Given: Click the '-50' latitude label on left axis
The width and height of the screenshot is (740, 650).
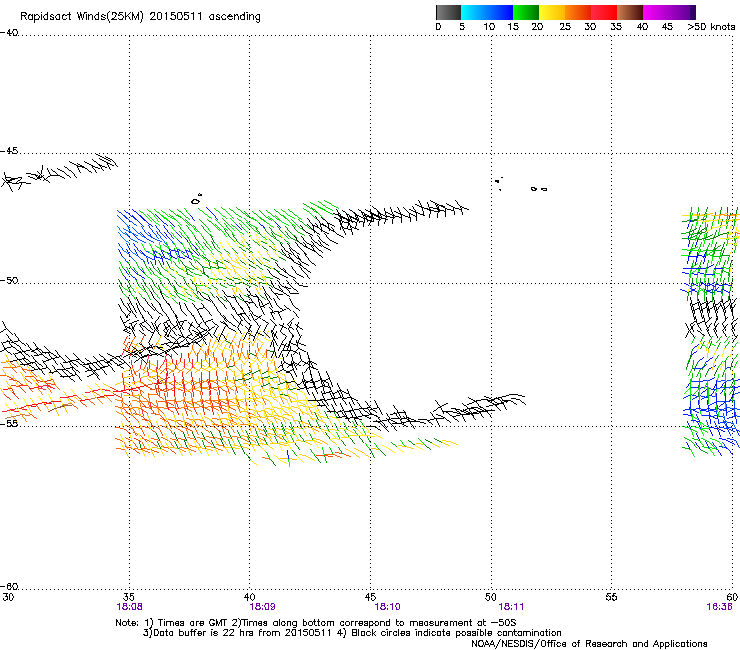Looking at the screenshot, I should coord(9,280).
